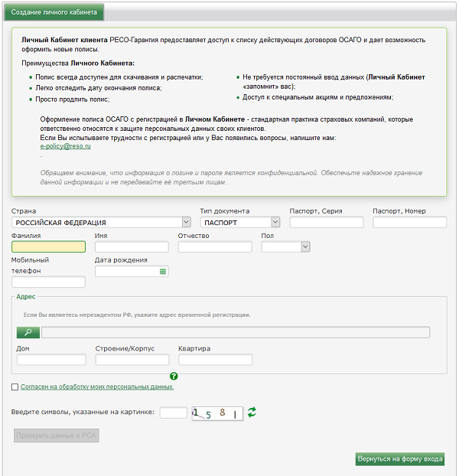Open the date of birth calendar picker
The height and width of the screenshot is (476, 459).
[163, 272]
